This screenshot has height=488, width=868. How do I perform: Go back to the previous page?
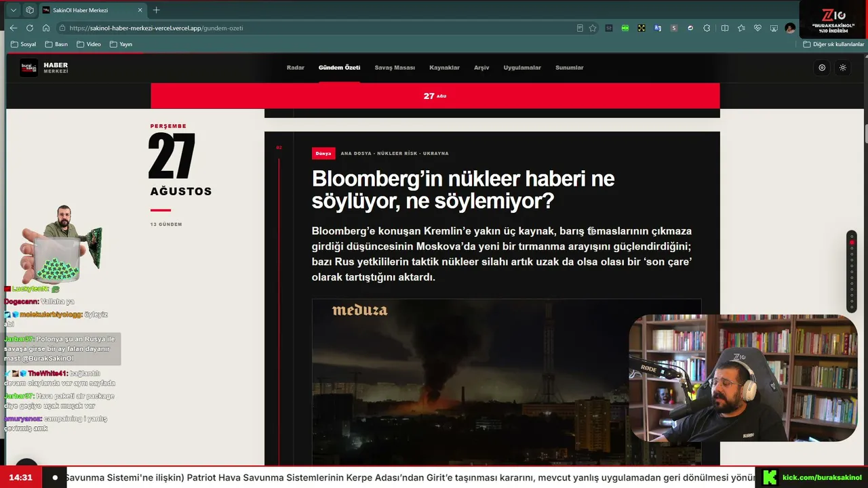(x=14, y=28)
